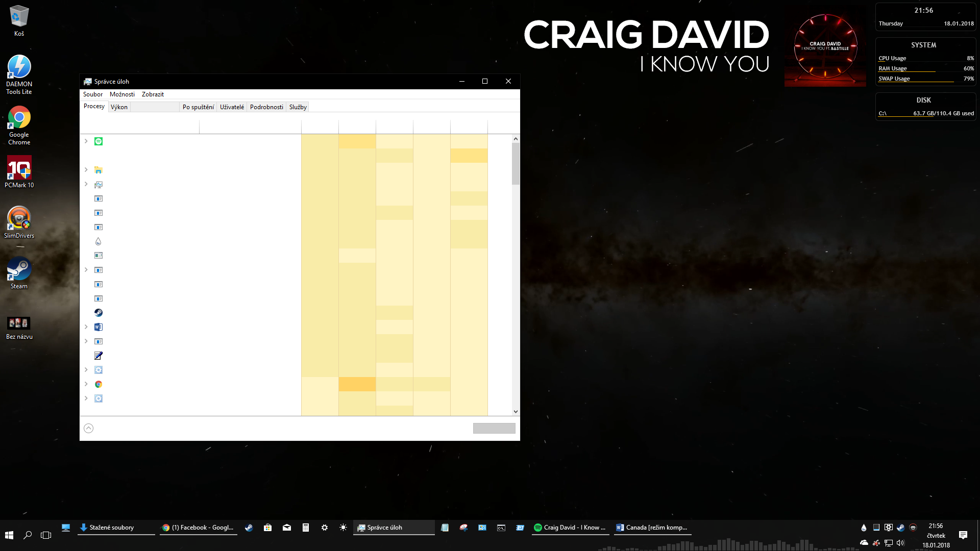Image resolution: width=980 pixels, height=551 pixels.
Task: Open the Stažené soubory taskbar window
Action: (116, 528)
